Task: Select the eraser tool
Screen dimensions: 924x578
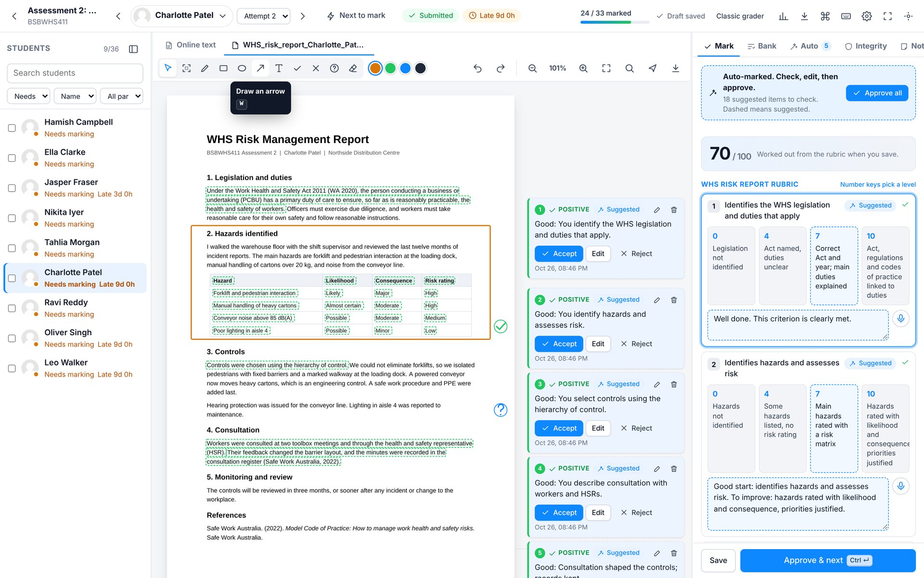Action: (353, 68)
